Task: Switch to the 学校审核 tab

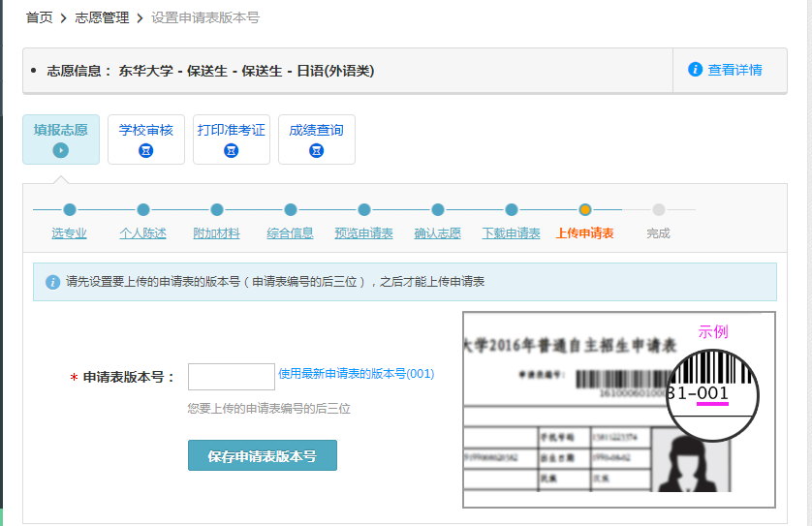Action: point(145,130)
